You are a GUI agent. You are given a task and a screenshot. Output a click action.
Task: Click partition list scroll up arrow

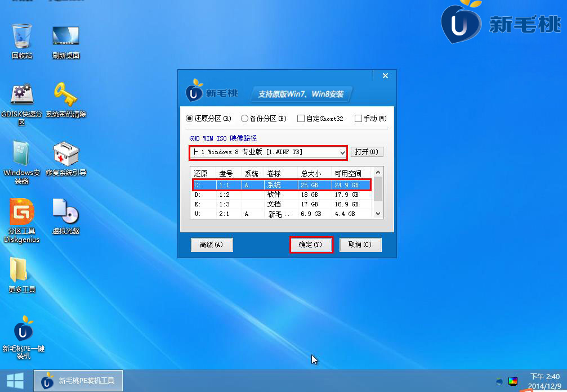point(378,172)
